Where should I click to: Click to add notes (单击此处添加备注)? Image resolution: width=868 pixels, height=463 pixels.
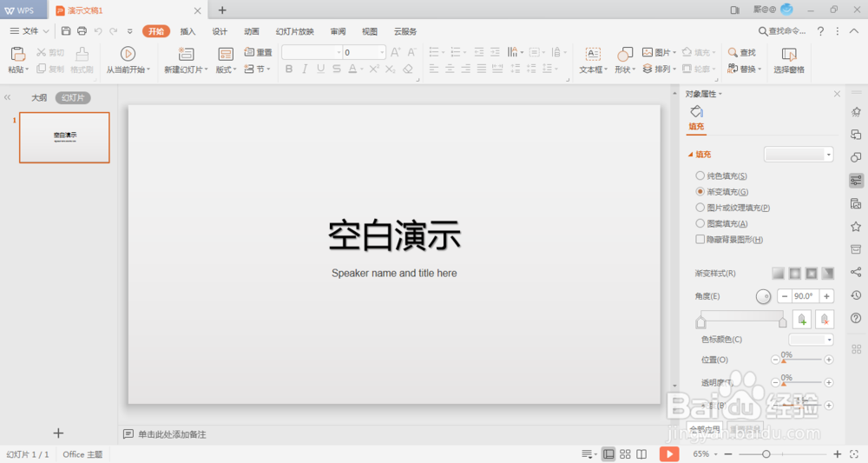click(x=172, y=434)
